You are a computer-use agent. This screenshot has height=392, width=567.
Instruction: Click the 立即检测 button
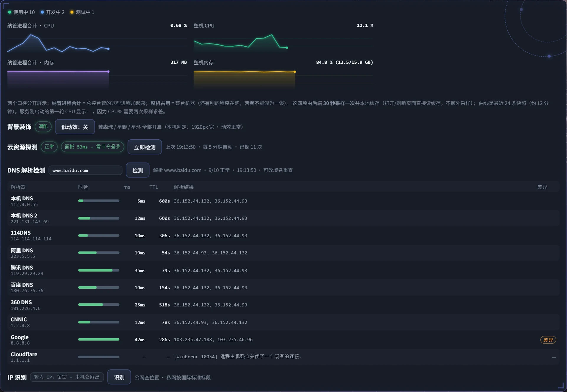[x=145, y=147]
